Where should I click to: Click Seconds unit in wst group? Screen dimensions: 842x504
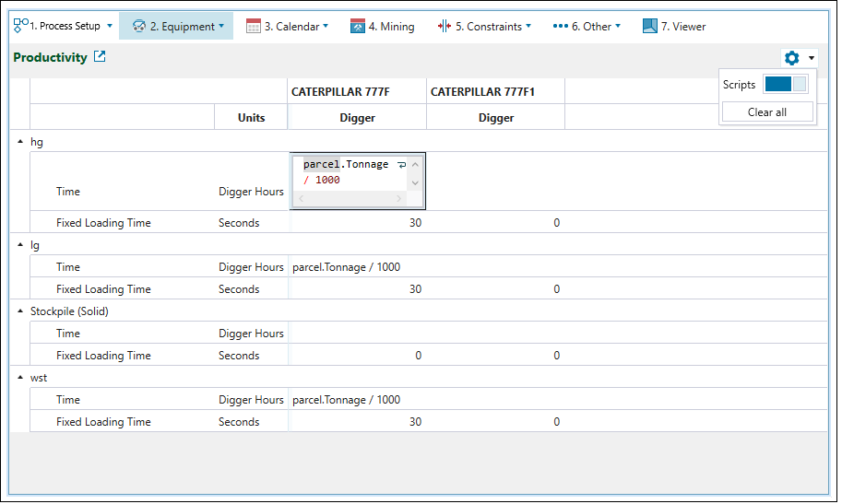coord(239,421)
